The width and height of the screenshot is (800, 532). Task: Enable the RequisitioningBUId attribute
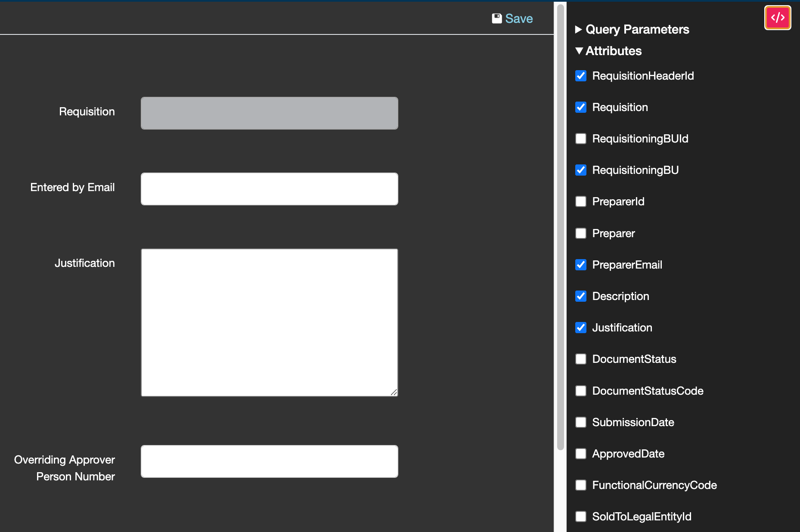[581, 139]
